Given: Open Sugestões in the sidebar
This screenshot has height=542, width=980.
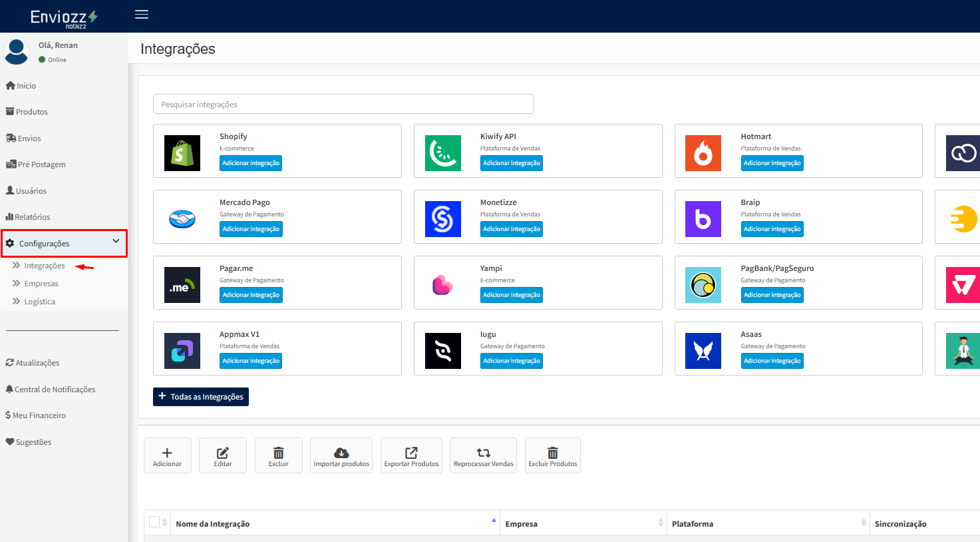Looking at the screenshot, I should point(29,442).
